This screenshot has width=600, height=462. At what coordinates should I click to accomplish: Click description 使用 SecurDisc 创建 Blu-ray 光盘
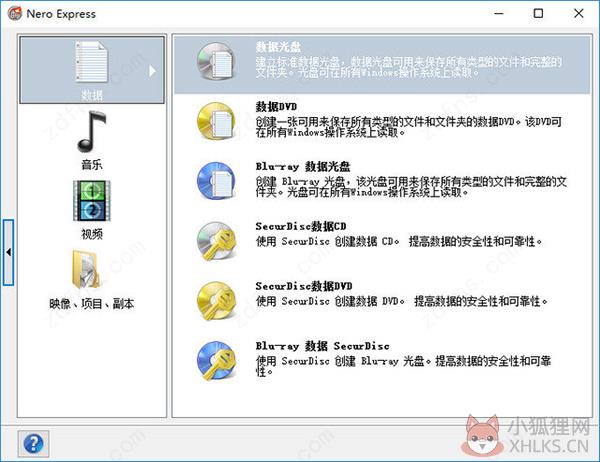coord(404,366)
